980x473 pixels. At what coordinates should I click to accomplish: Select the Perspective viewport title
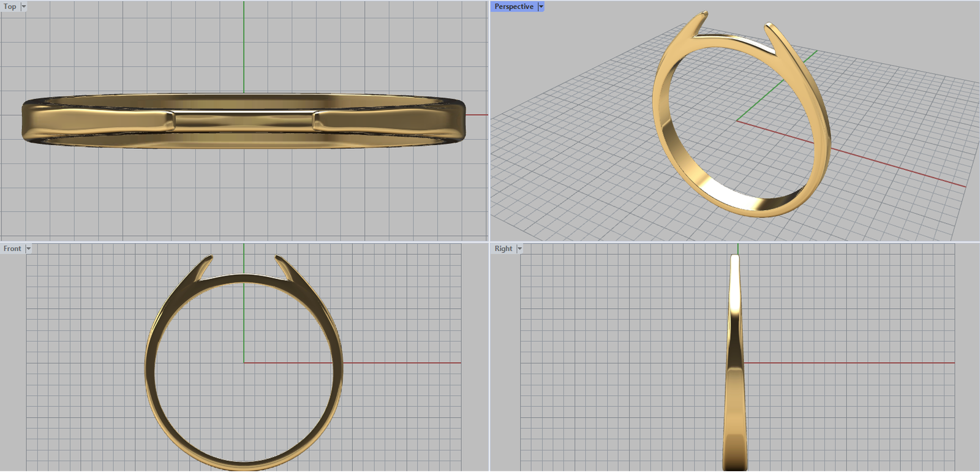pos(513,7)
